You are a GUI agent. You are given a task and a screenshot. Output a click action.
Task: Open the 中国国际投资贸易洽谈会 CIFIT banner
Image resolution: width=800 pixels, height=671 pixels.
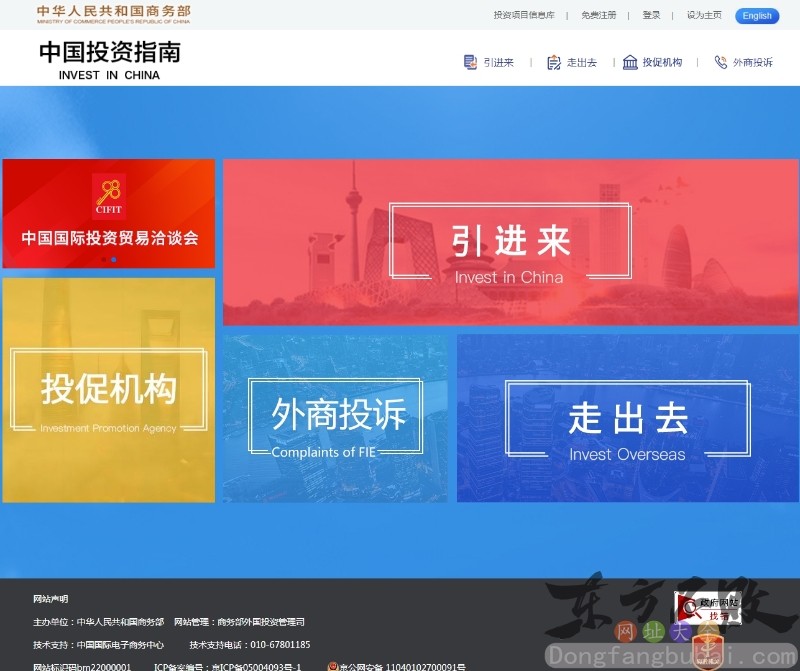[109, 213]
